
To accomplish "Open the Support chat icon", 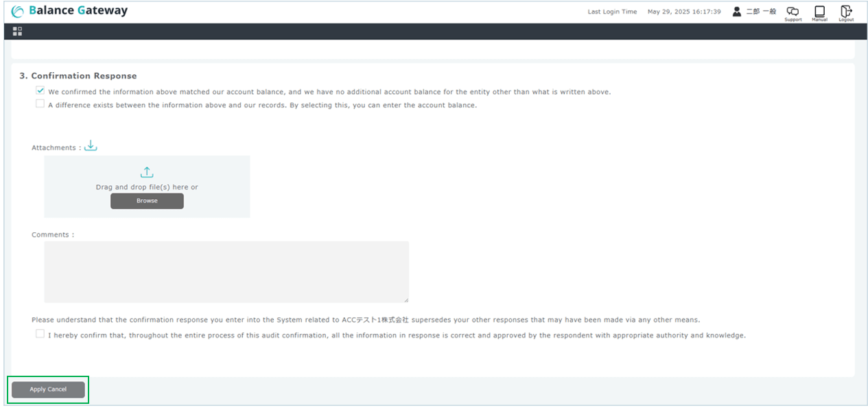I will 793,12.
